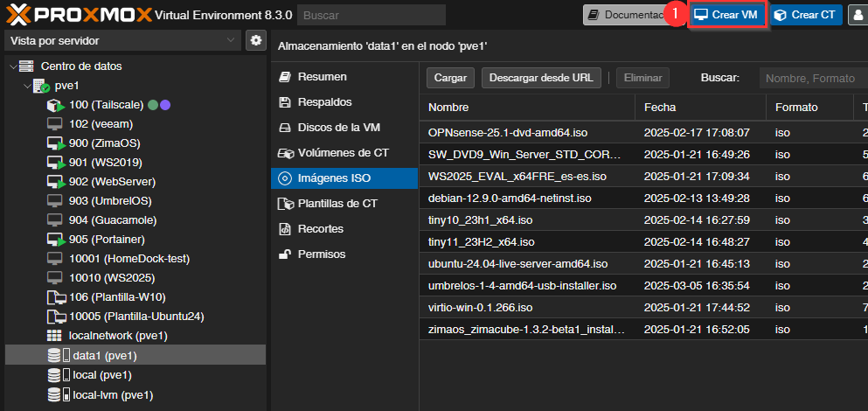Viewport: 868px width, 411px height.
Task: Open Volúmenes de CT section
Action: 344,152
